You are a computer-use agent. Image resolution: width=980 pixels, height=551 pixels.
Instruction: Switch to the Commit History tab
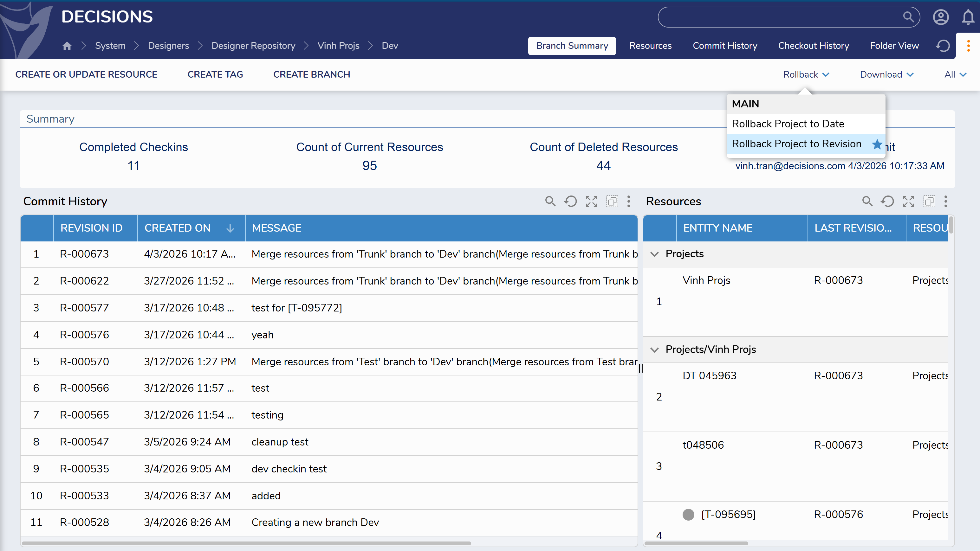pos(725,46)
